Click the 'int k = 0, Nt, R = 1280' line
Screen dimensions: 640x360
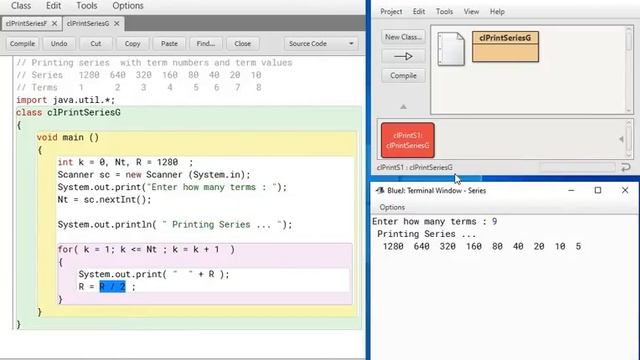125,162
